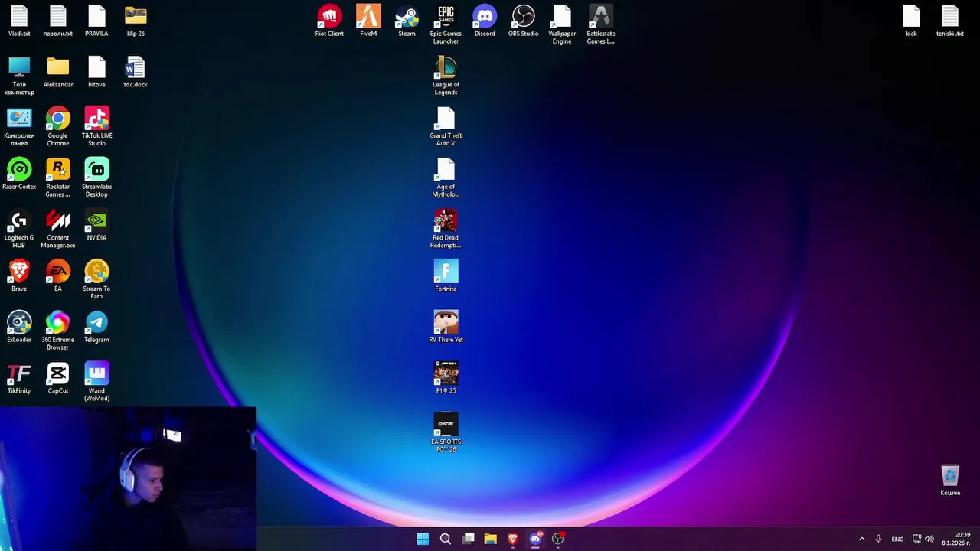Select the EA SPORTS FC 26 shortcut

pos(446,432)
